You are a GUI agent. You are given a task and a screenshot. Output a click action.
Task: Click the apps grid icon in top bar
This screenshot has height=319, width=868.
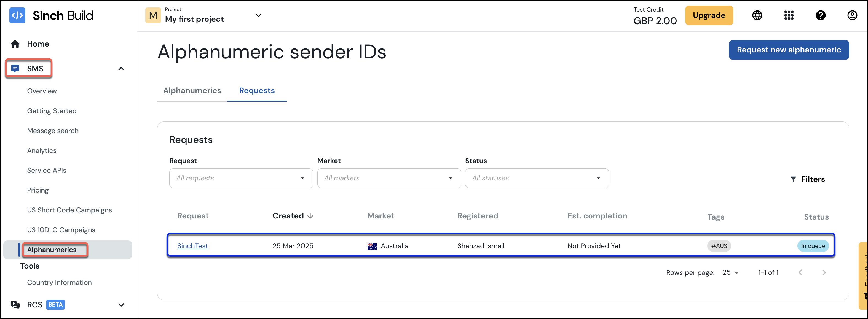tap(789, 15)
